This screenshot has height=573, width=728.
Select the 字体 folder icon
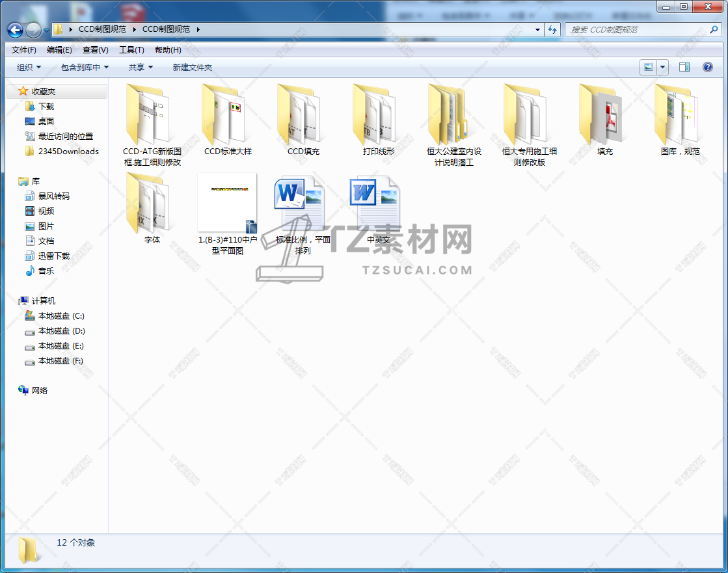tap(148, 203)
